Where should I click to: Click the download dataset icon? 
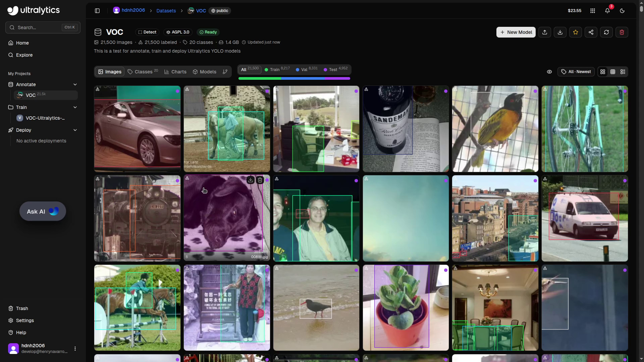tap(560, 32)
